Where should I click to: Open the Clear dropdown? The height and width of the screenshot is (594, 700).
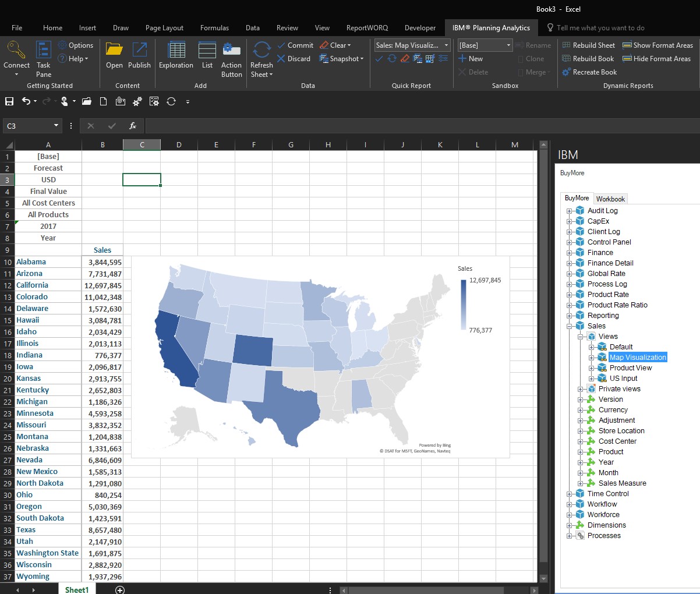[x=335, y=45]
